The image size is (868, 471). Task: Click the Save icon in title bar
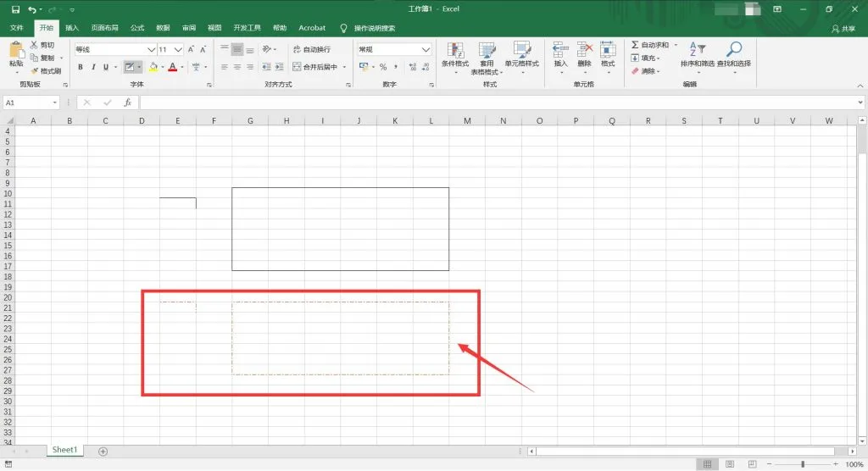(x=15, y=9)
